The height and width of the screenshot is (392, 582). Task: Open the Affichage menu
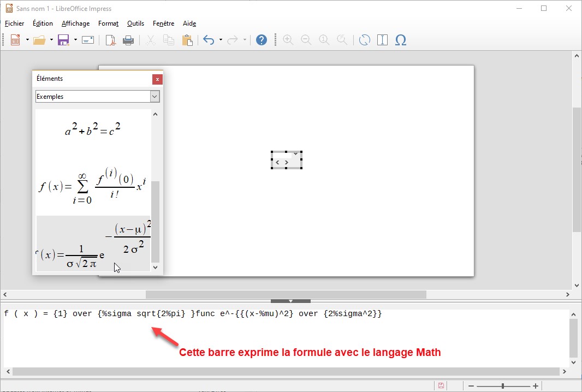coord(75,23)
